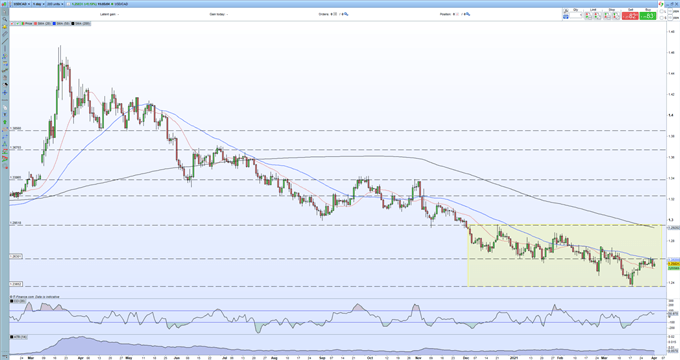This screenshot has height=360, width=680.
Task: Click the green Buy price button
Action: [647, 16]
